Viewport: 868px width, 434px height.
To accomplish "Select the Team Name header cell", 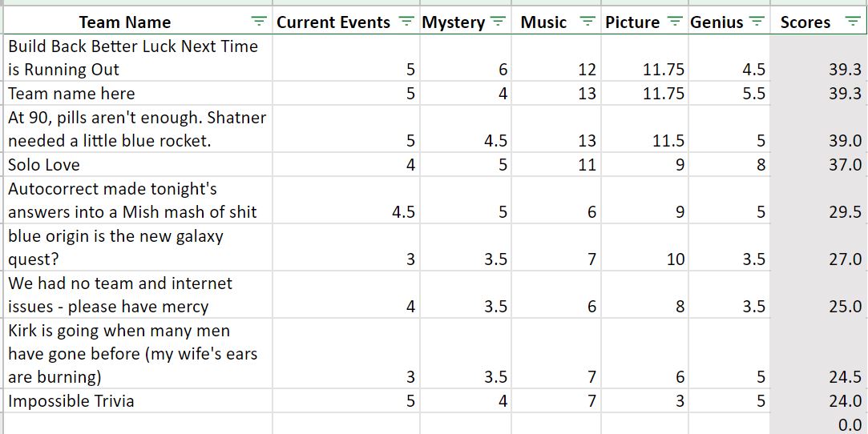I will (138, 22).
